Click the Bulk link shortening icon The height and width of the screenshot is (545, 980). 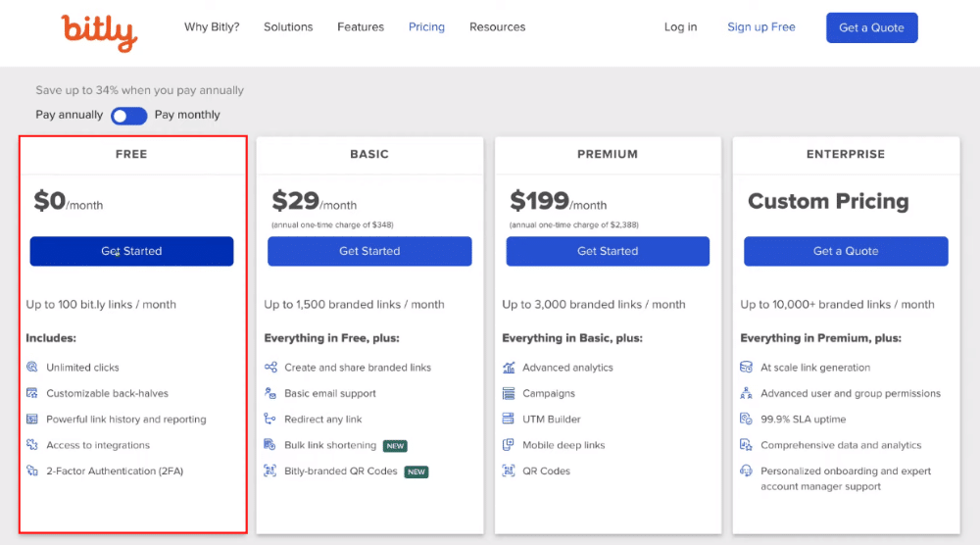click(270, 444)
